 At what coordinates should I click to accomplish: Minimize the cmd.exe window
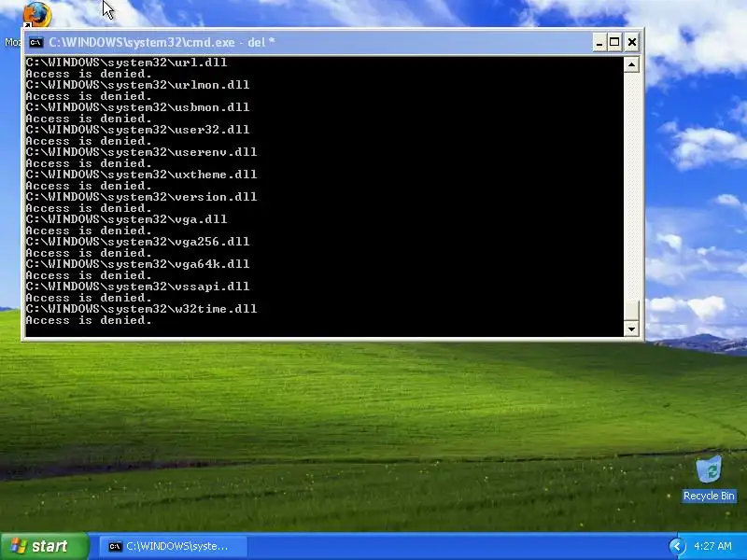pos(599,42)
